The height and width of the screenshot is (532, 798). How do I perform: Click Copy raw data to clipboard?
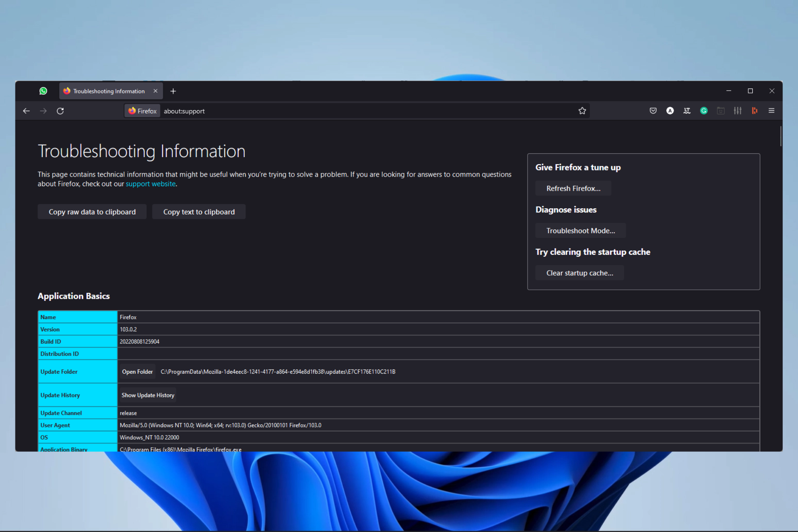tap(91, 212)
